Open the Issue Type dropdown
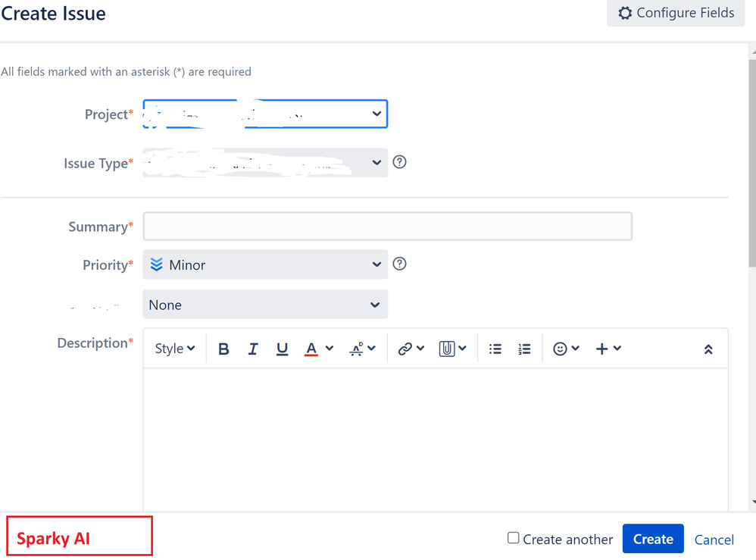The image size is (756, 560). [265, 162]
